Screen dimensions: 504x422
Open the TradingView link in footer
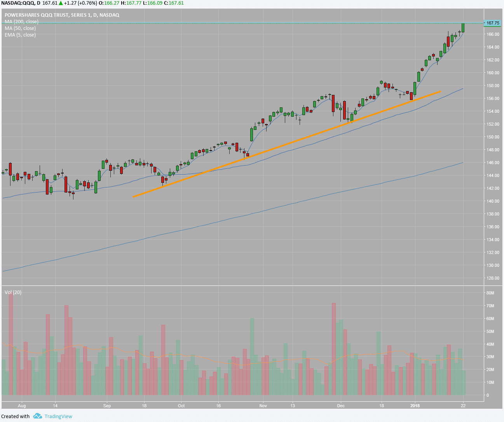coord(58,416)
